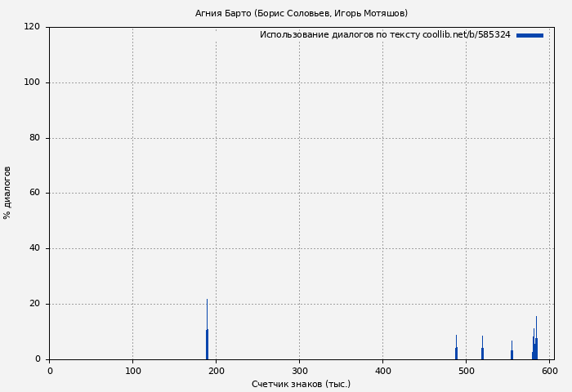Click the y-axis tick label 20
Image resolution: width=572 pixels, height=392 pixels.
coord(35,304)
